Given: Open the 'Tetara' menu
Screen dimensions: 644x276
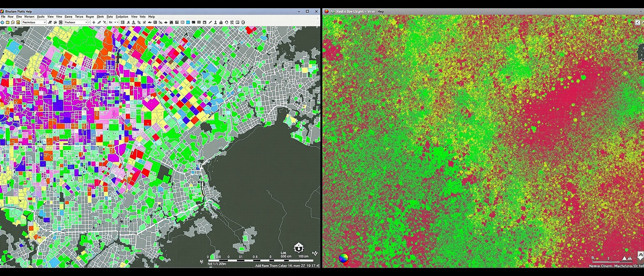Looking at the screenshot, I should pyautogui.click(x=79, y=17).
